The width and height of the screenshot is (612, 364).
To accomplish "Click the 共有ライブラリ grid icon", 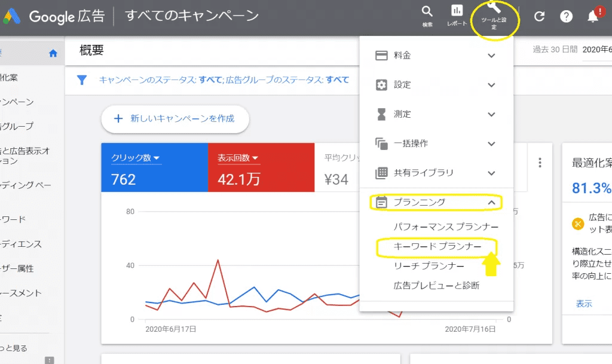I will tap(381, 173).
